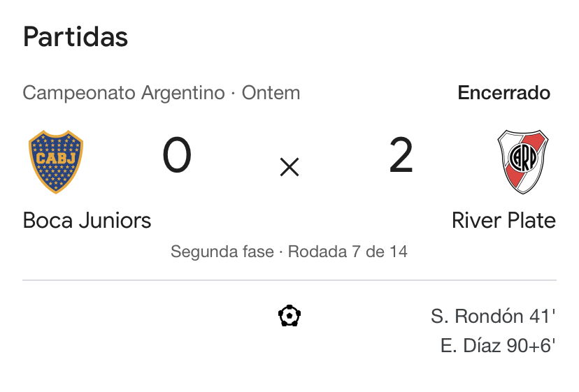The width and height of the screenshot is (579, 392).
Task: Click the horizontal divider above goalscorers
Action: point(289,280)
